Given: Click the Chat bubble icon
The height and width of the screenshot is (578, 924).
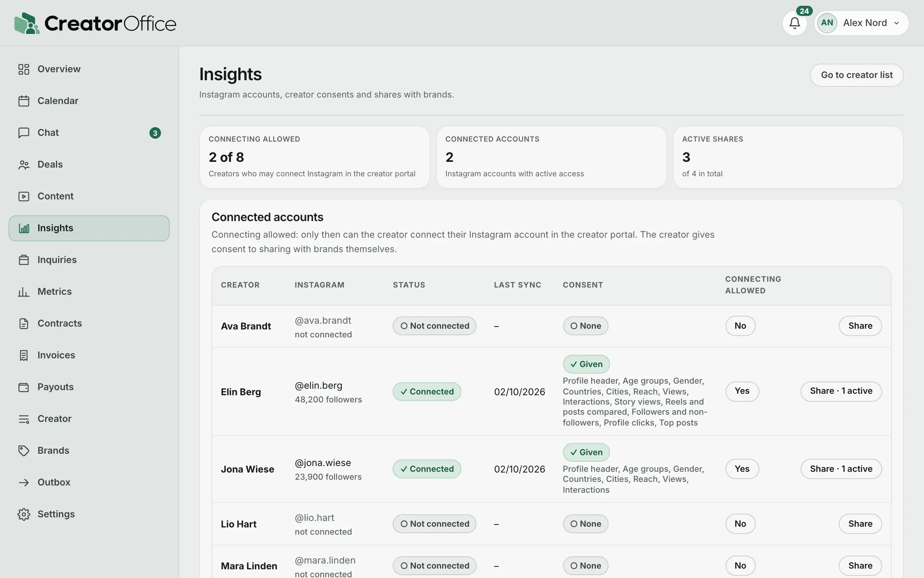Looking at the screenshot, I should pyautogui.click(x=24, y=133).
